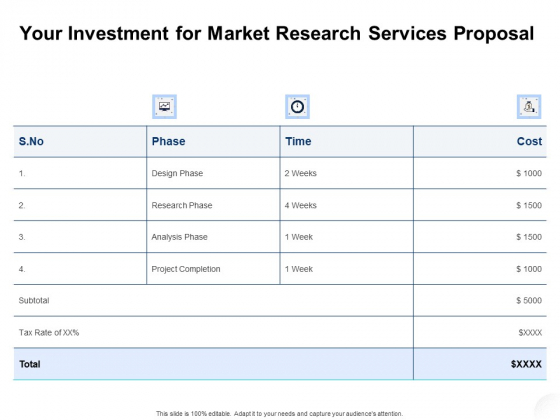Click the Subtotal label
Screen dimensions: 560x420
click(x=34, y=301)
